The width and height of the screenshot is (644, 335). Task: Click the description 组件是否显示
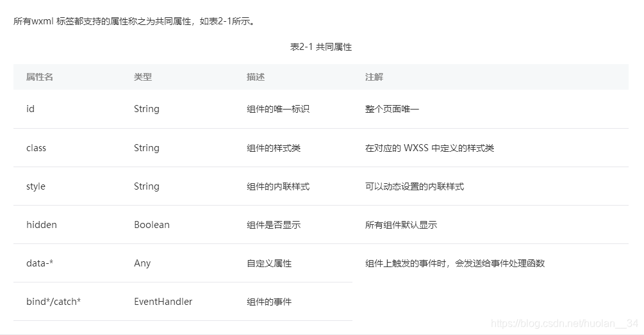click(274, 225)
